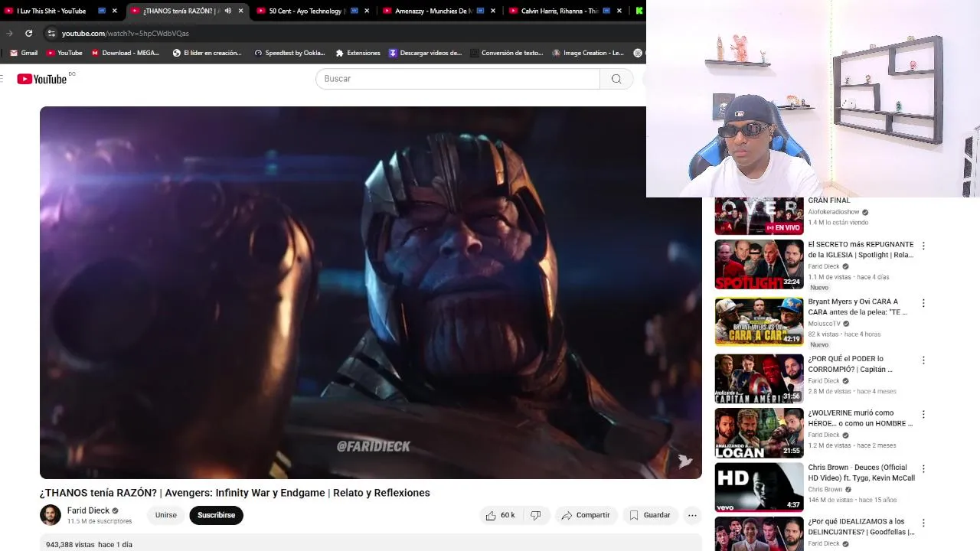980x551 pixels.
Task: Click the '11.5 M de suscriptores' text
Action: tap(100, 521)
